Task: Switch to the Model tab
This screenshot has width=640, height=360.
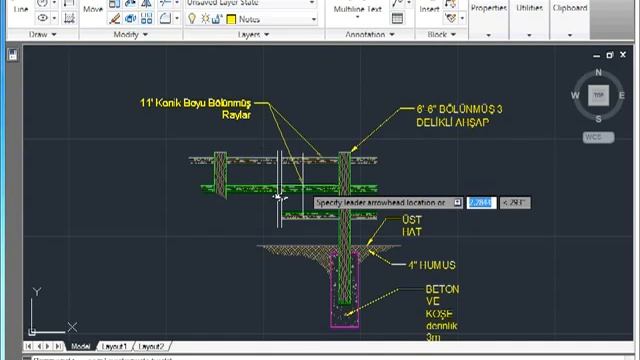Action: tap(80, 346)
